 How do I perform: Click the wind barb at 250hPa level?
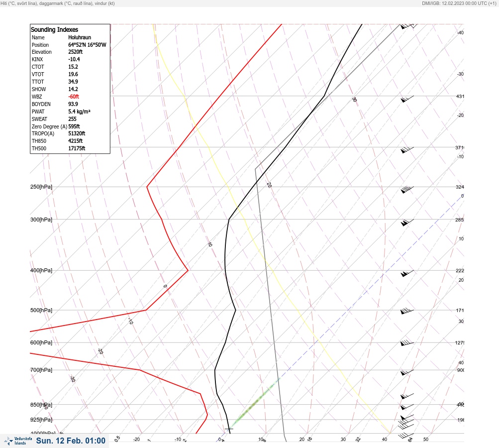[x=407, y=190]
